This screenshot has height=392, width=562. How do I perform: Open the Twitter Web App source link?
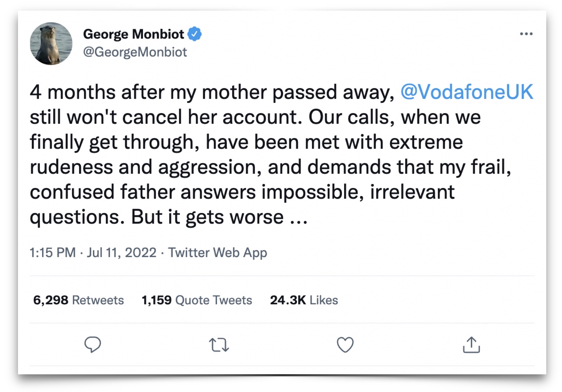click(218, 252)
